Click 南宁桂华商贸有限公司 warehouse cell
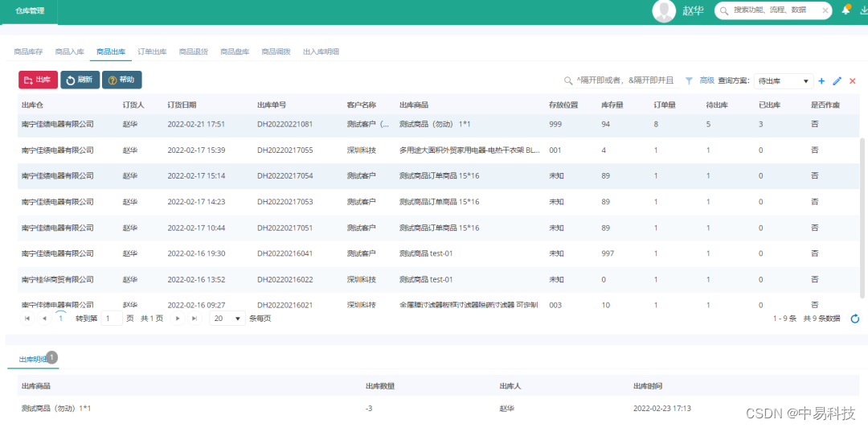Viewport: 868px width, 428px height. [x=58, y=279]
